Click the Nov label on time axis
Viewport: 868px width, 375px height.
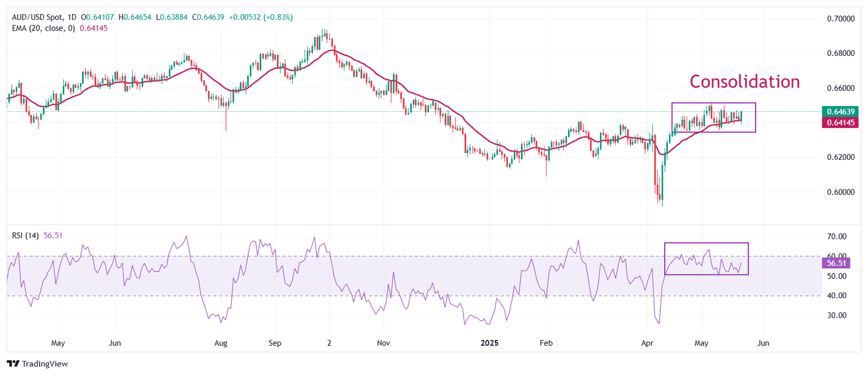click(x=383, y=343)
